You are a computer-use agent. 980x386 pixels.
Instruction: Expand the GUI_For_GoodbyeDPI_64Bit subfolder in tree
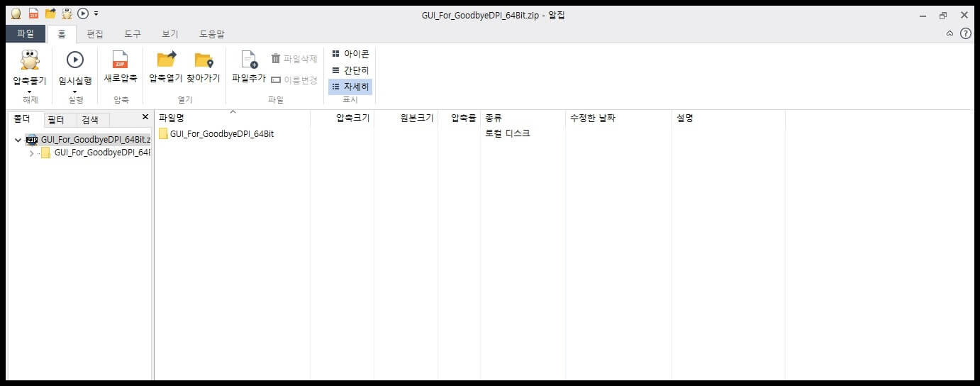pyautogui.click(x=31, y=153)
